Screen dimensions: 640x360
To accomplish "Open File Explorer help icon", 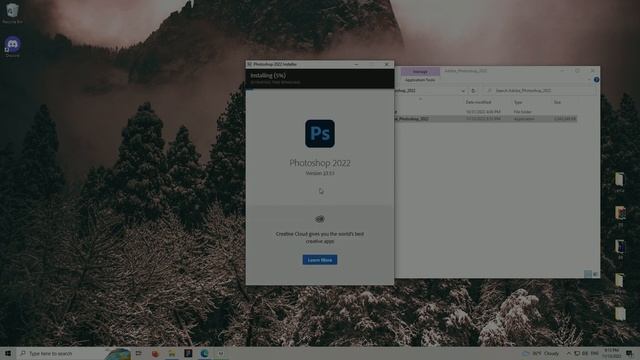I will coord(596,80).
